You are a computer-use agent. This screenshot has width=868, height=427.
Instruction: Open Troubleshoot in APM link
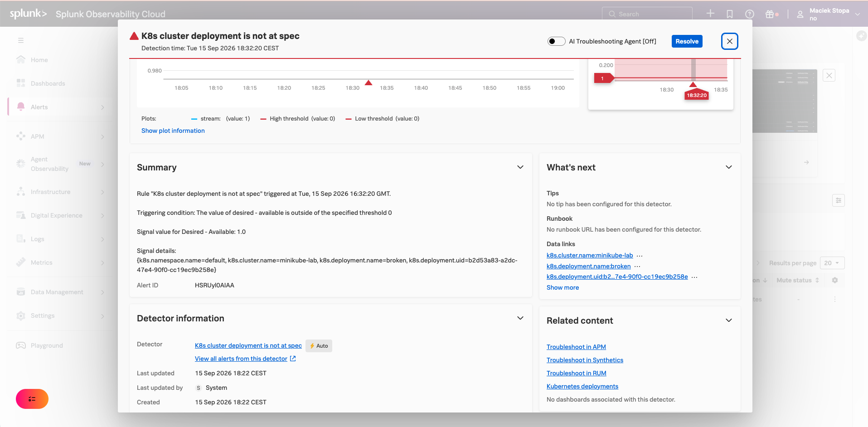pos(576,347)
